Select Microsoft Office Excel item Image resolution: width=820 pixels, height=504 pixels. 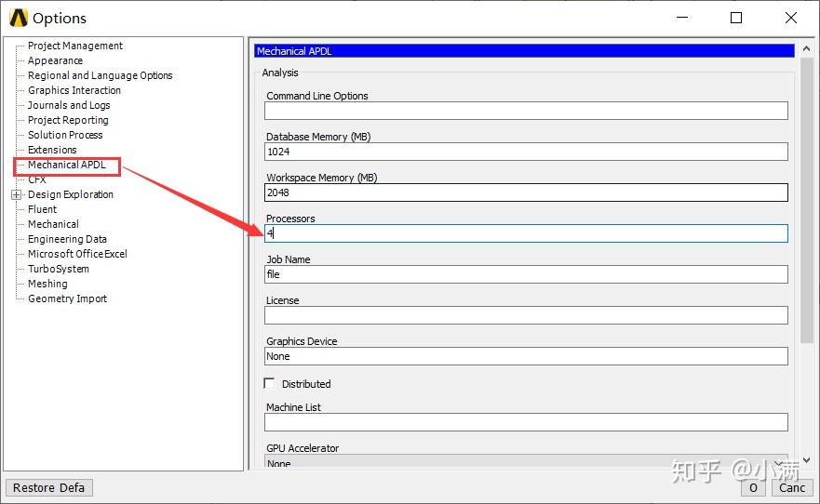77,254
